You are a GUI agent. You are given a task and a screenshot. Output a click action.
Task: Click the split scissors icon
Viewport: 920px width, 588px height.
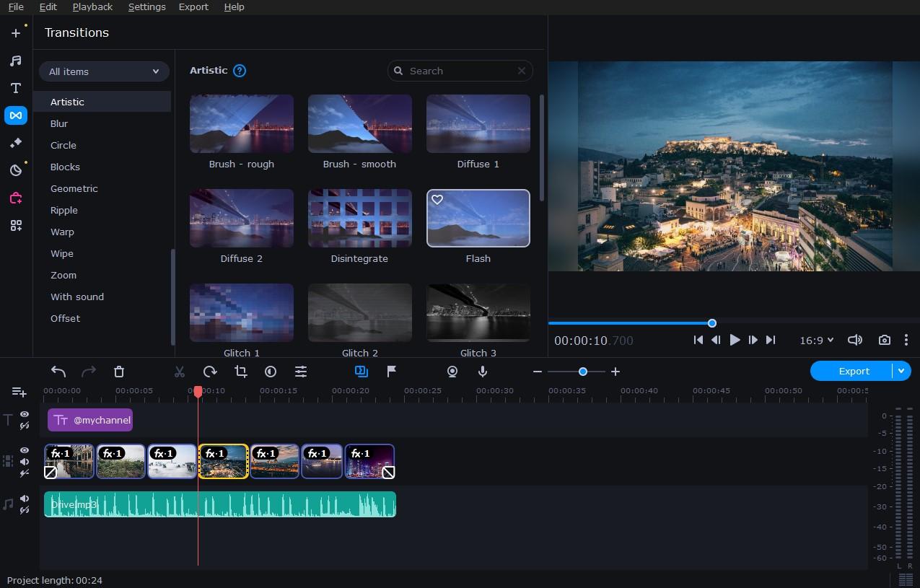[x=180, y=372]
